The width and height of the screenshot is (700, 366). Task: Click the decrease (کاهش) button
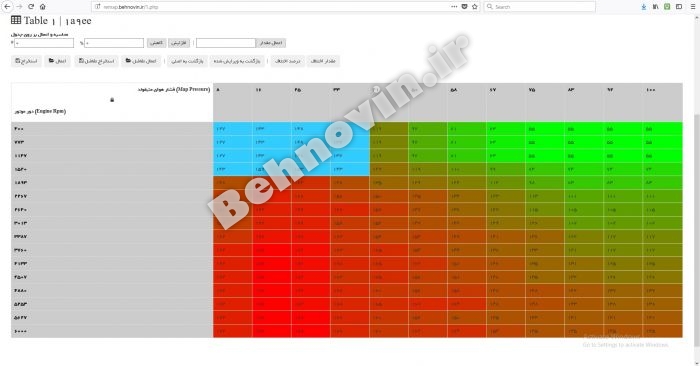(157, 43)
